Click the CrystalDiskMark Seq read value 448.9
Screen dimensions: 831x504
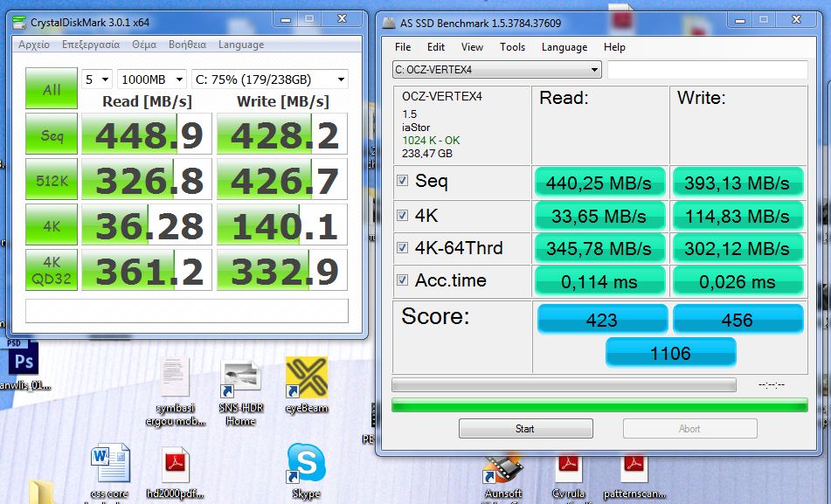[x=147, y=135]
